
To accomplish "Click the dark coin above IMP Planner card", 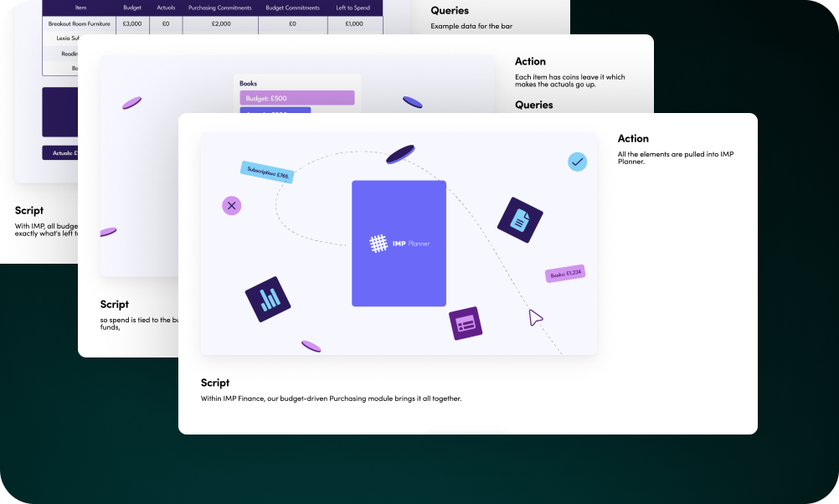I will coord(401,153).
